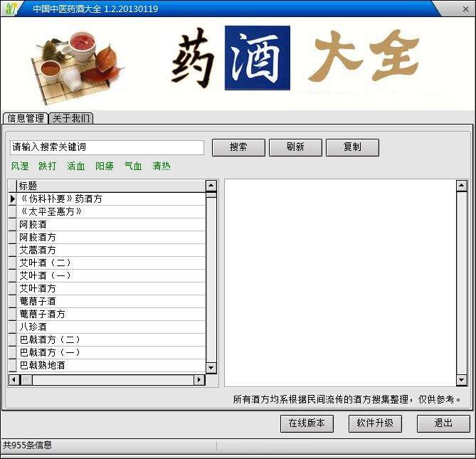Select the 阳痿 keyword link

(105, 166)
